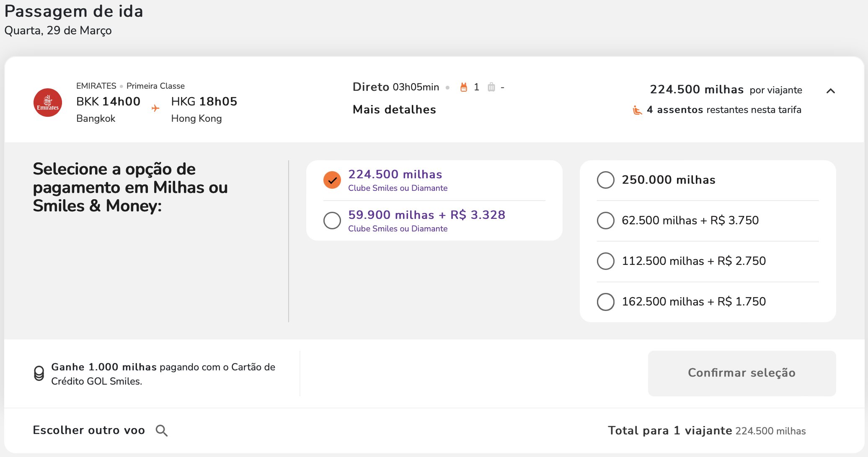Pick 162.500 milhas + R$ 1.750 option
This screenshot has height=457, width=868.
pos(606,302)
